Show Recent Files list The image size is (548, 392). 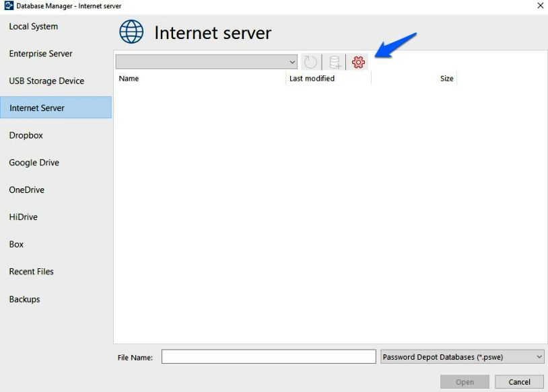tap(31, 272)
